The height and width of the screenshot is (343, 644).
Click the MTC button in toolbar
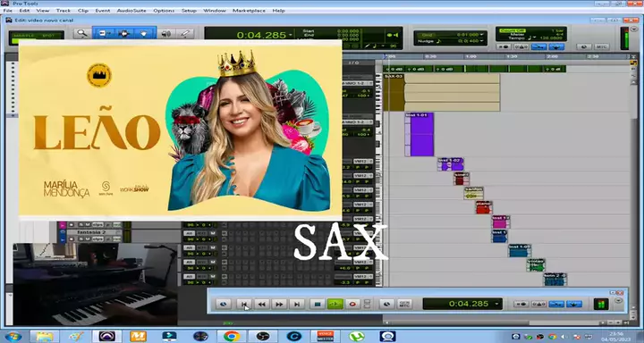(601, 46)
